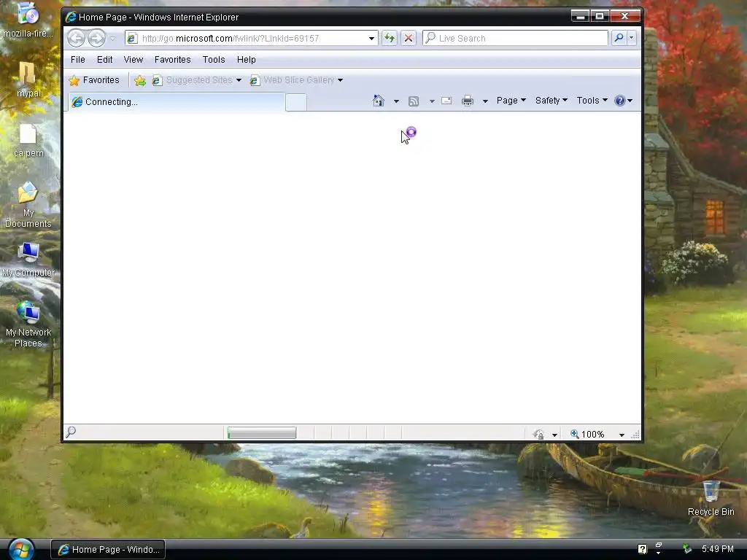The height and width of the screenshot is (560, 747).
Task: Click Home Page taskbar window button
Action: pyautogui.click(x=108, y=550)
